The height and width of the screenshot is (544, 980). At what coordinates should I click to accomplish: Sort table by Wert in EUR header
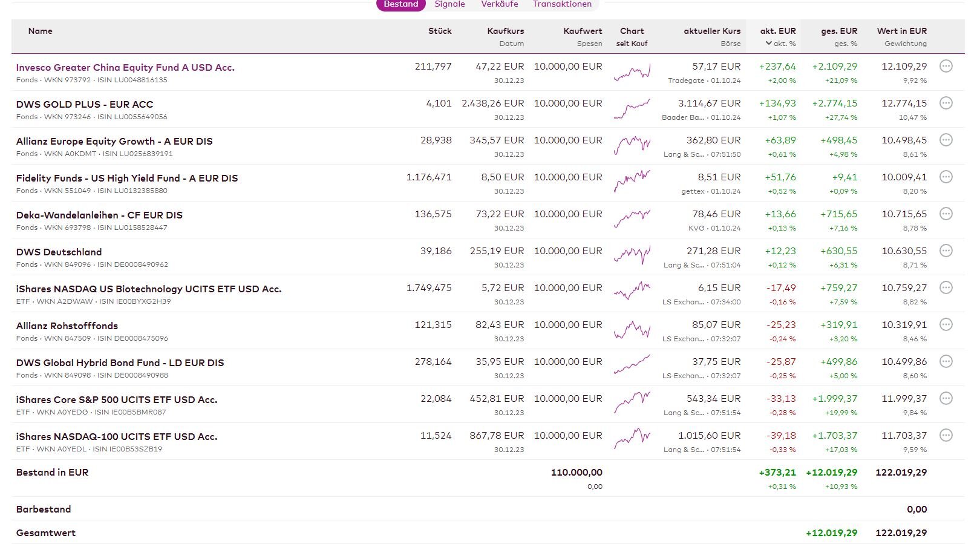pyautogui.click(x=901, y=31)
